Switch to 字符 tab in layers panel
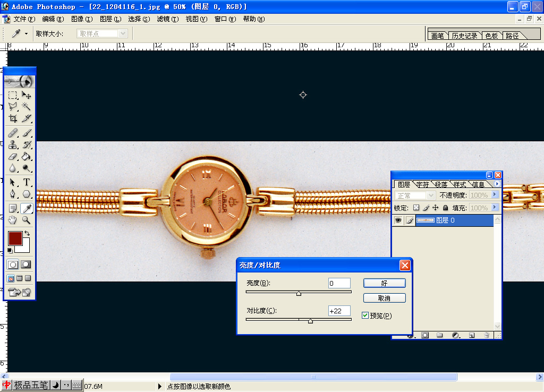 pyautogui.click(x=422, y=184)
